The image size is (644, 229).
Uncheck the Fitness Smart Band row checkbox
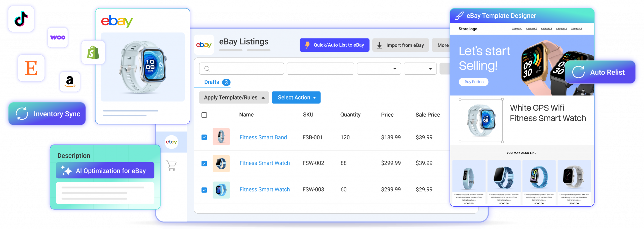204,137
